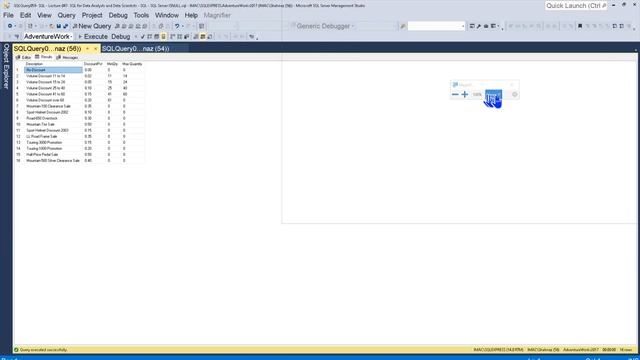The width and height of the screenshot is (640, 360).
Task: Click the New Query button
Action: 91,26
